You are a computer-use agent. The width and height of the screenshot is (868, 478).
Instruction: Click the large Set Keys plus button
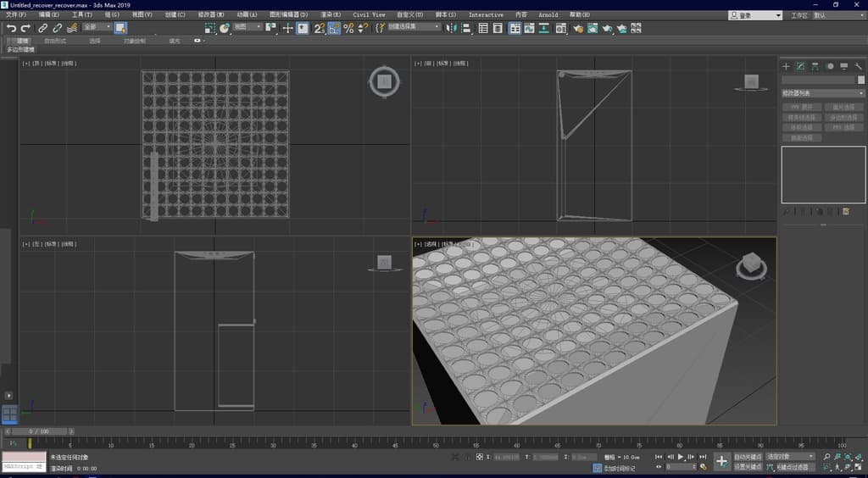click(x=721, y=461)
